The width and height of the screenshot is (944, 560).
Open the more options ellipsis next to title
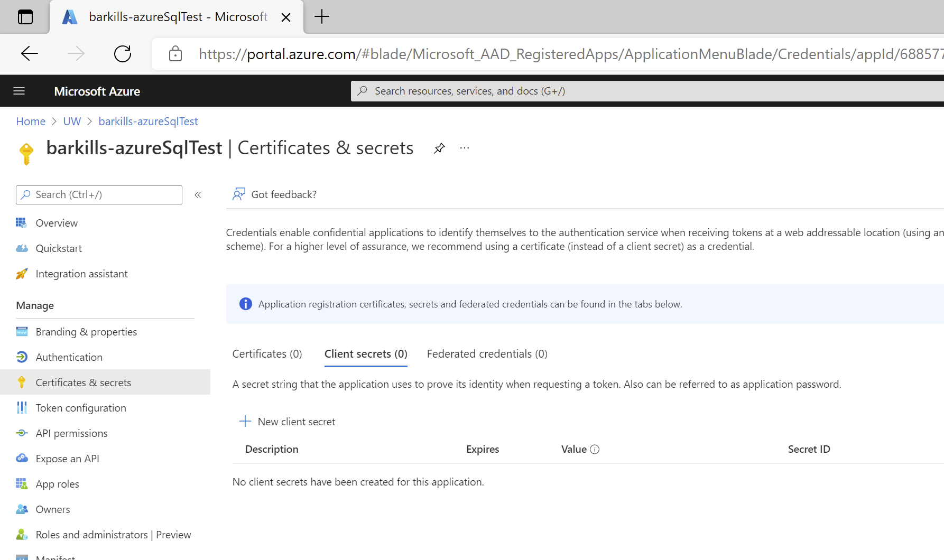465,148
